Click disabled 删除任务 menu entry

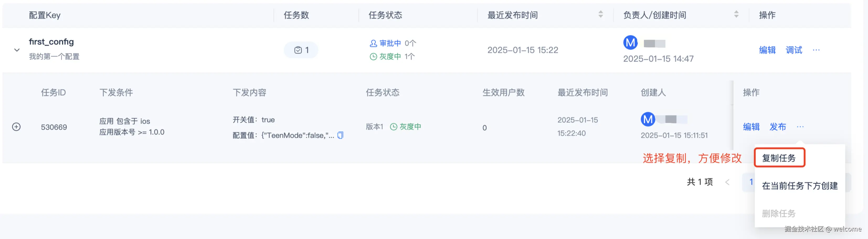point(778,213)
